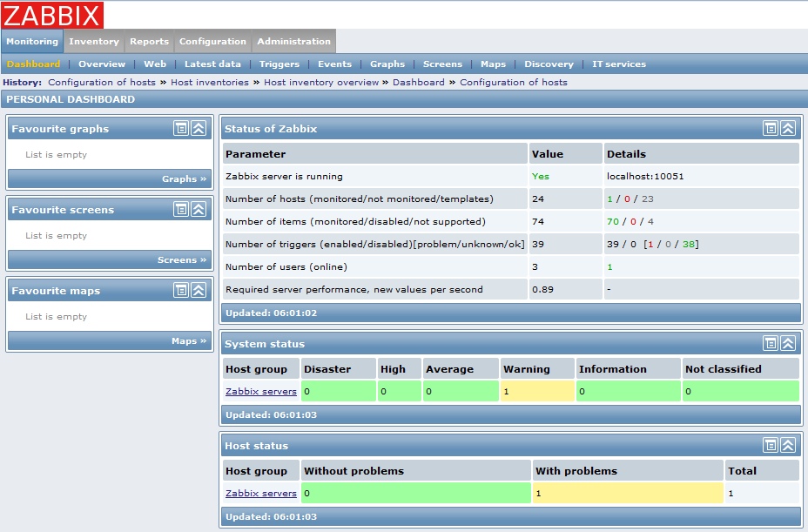
Task: Click the green Average cell showing 0
Action: coord(461,391)
